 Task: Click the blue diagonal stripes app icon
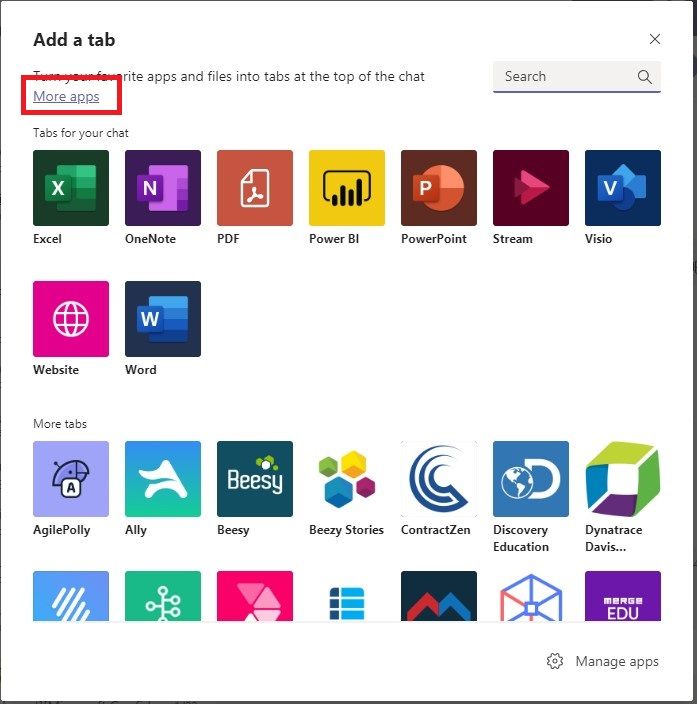(71, 596)
